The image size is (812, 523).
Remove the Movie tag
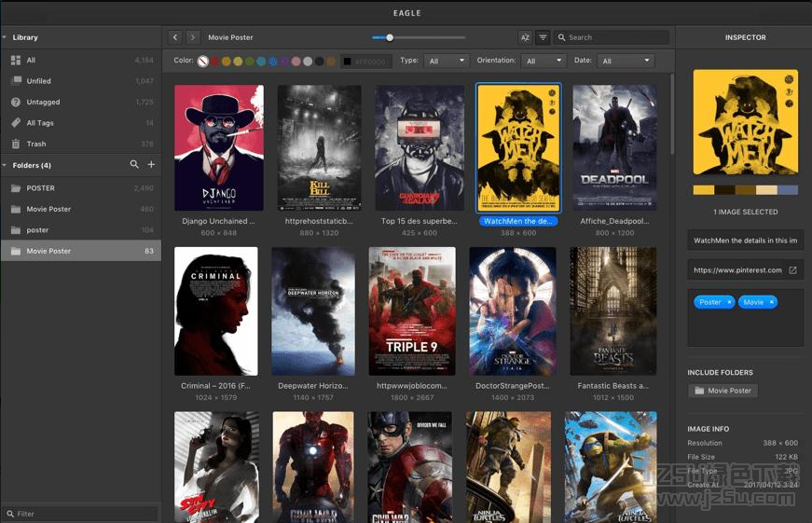[x=771, y=302]
